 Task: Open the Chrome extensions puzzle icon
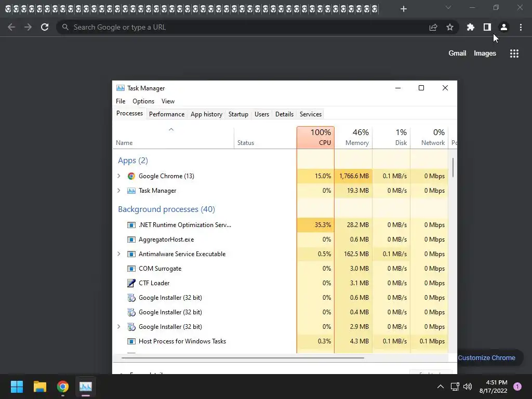(x=471, y=27)
